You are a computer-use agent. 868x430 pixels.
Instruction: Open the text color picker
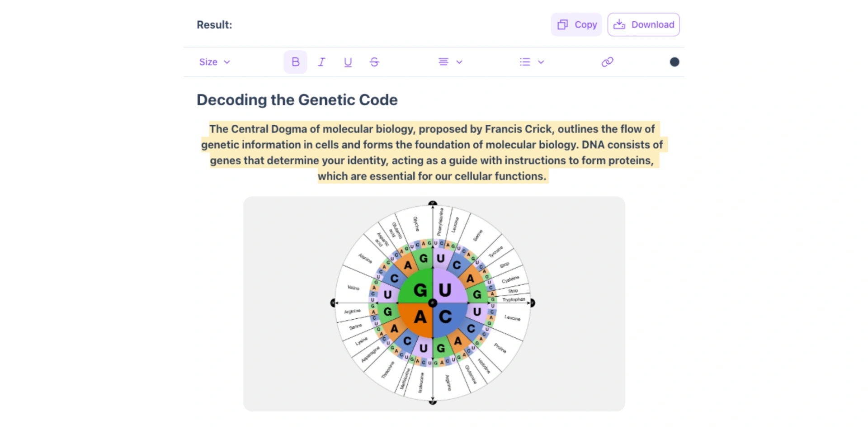click(674, 62)
